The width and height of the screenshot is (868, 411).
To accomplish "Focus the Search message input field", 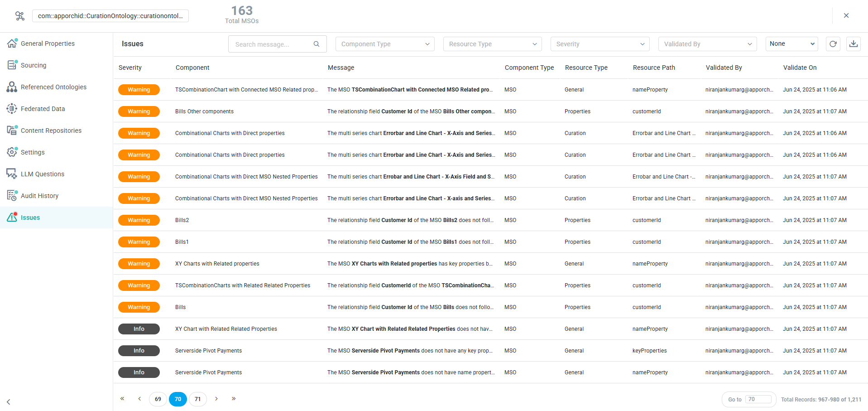I will click(x=272, y=44).
